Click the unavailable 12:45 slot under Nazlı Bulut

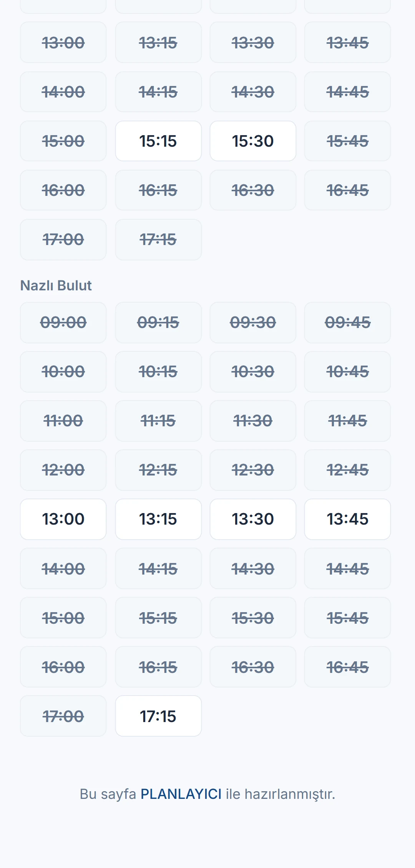[347, 470]
